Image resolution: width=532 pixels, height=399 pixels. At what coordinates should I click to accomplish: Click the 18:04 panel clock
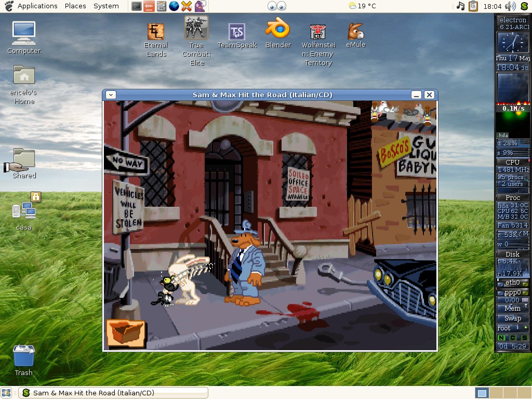tap(493, 6)
